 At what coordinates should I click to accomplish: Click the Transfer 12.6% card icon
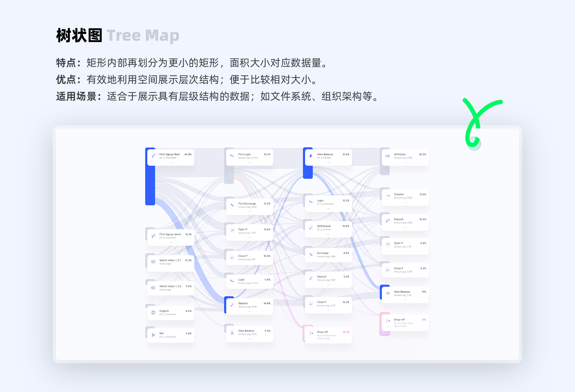(388, 196)
